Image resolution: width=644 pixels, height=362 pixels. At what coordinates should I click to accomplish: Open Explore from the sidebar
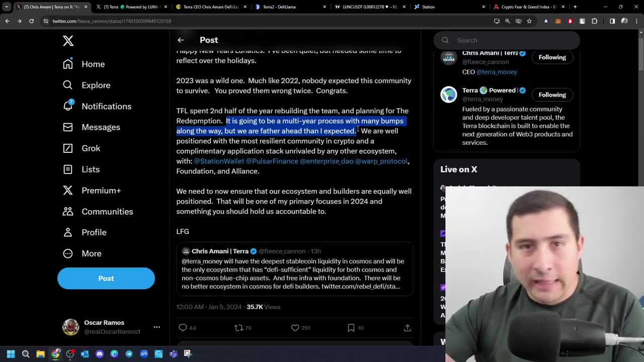(87, 85)
